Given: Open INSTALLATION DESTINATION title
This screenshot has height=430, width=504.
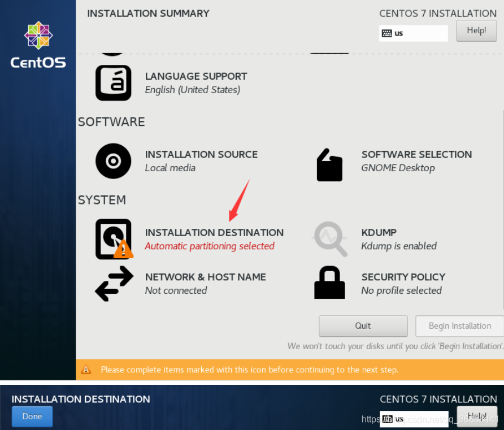Looking at the screenshot, I should click(214, 232).
